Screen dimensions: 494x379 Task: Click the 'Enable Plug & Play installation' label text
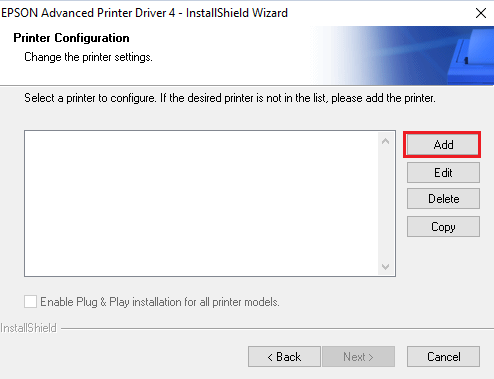click(x=160, y=302)
